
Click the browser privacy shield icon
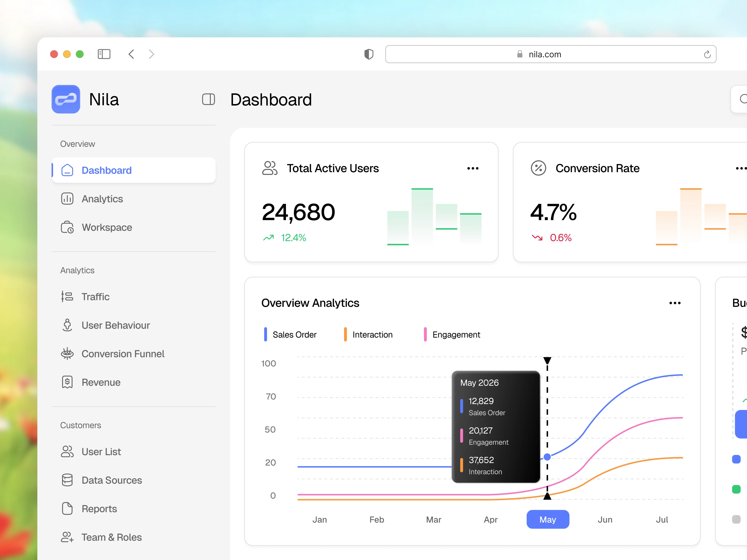(369, 54)
